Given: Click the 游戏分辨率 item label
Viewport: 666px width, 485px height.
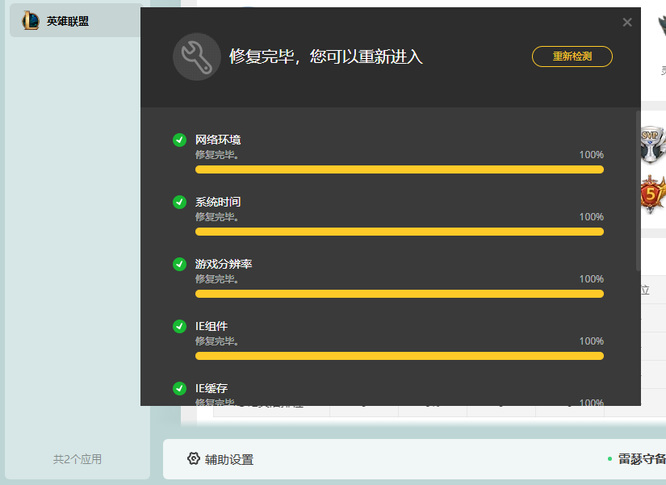Looking at the screenshot, I should 223,264.
